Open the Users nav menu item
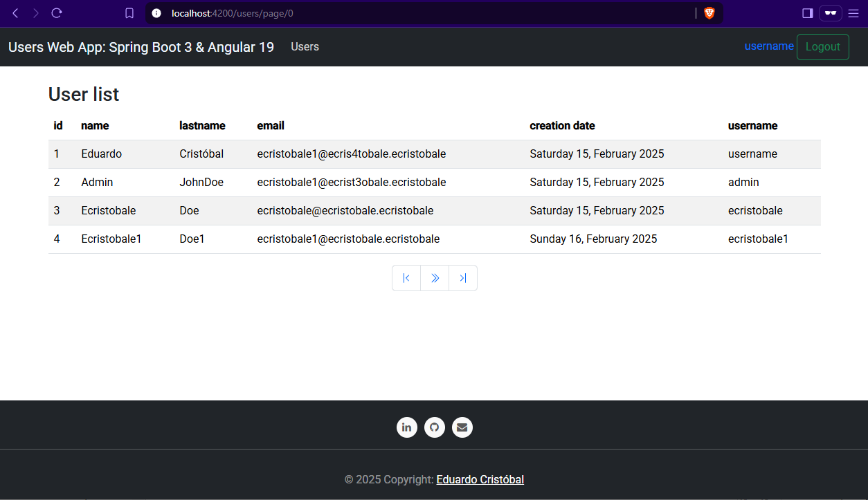Viewport: 868px width, 500px height. 305,47
